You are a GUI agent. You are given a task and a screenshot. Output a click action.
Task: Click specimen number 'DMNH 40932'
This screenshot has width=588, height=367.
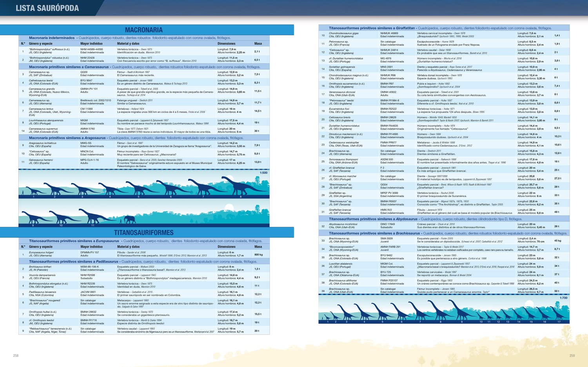(388, 92)
